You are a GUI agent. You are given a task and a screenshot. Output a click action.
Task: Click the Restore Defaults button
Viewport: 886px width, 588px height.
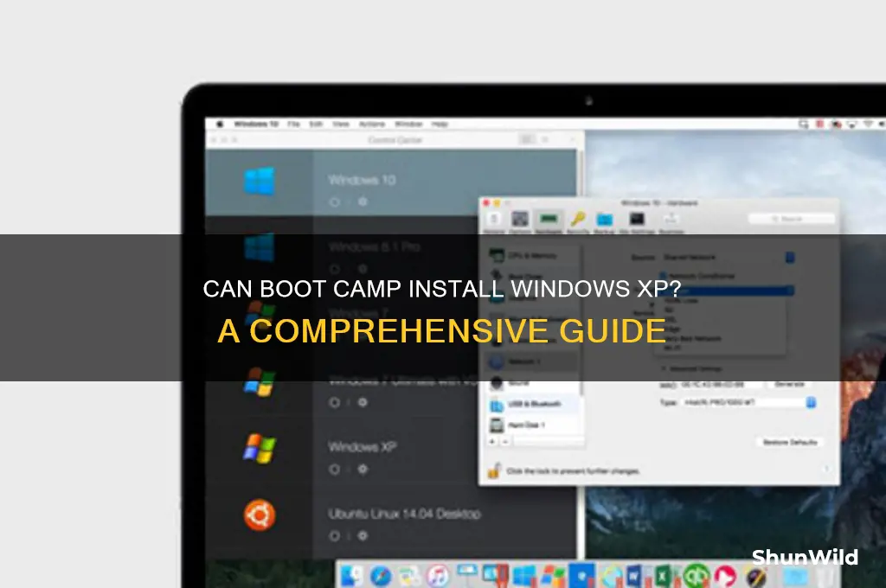point(790,442)
